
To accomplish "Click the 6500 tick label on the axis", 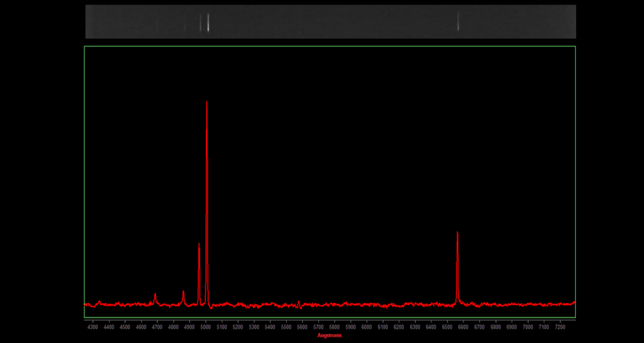I will click(447, 327).
